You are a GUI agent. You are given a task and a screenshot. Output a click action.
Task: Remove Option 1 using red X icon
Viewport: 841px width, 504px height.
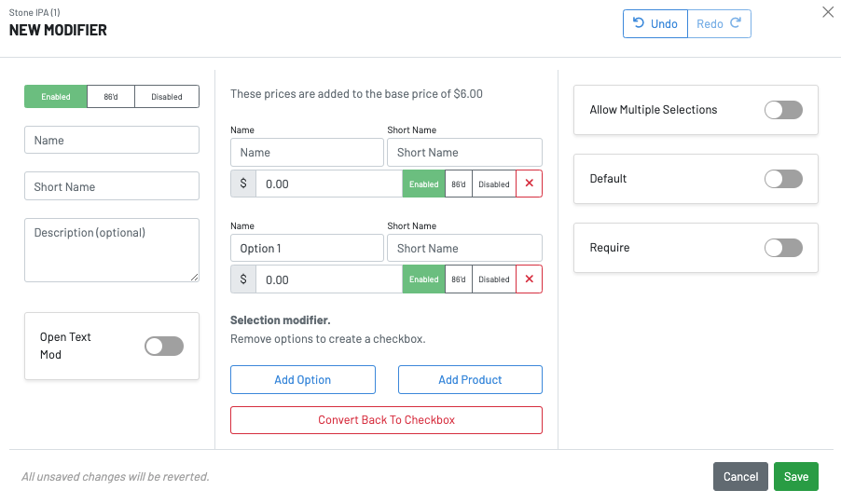click(x=530, y=279)
